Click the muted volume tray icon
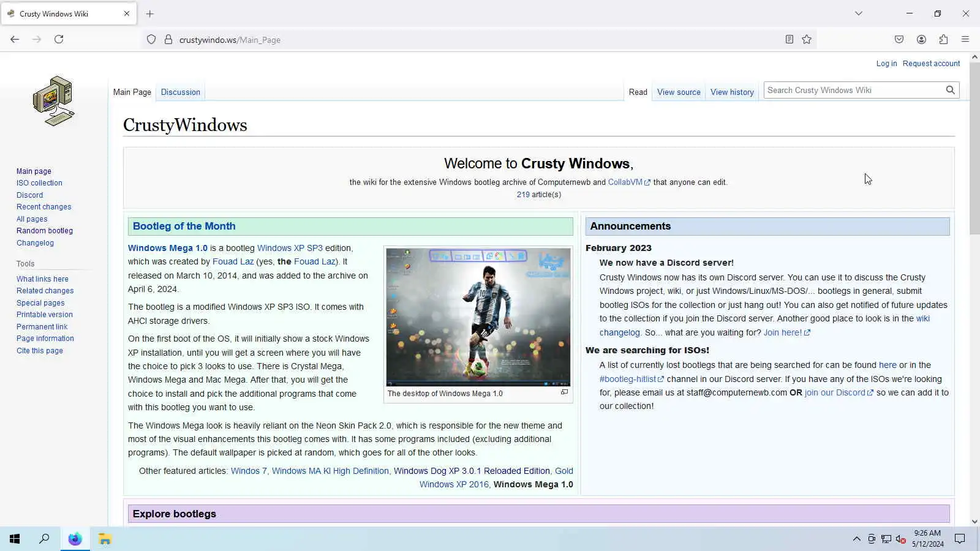Image resolution: width=980 pixels, height=551 pixels. click(900, 539)
